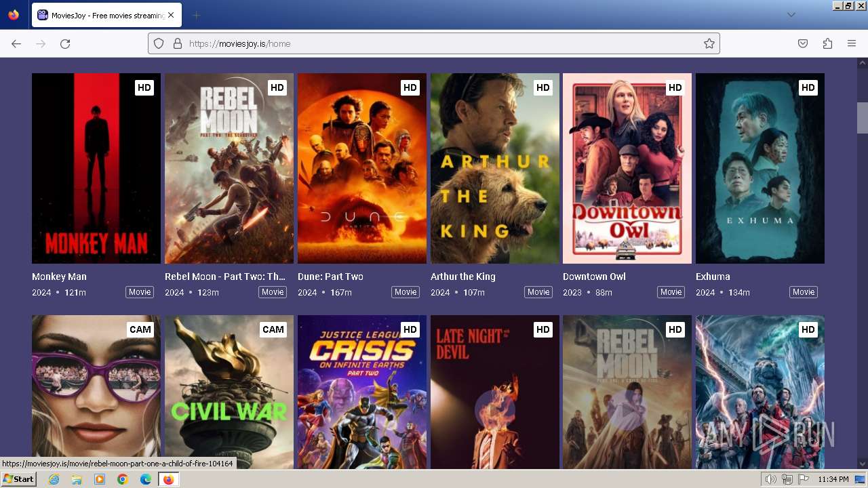
Task: Open Arthur the King poster
Action: (495, 168)
